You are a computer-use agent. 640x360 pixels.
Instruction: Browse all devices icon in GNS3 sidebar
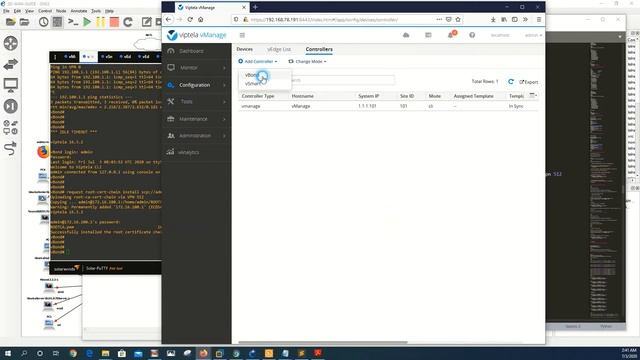[x=11, y=127]
